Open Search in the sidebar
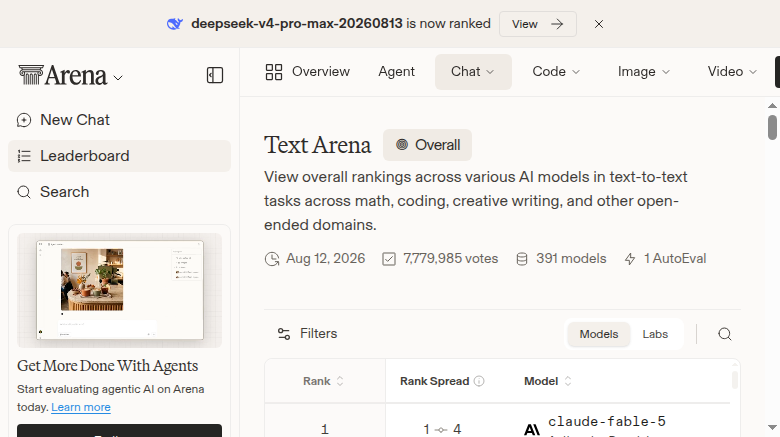The image size is (780, 437). point(119,192)
